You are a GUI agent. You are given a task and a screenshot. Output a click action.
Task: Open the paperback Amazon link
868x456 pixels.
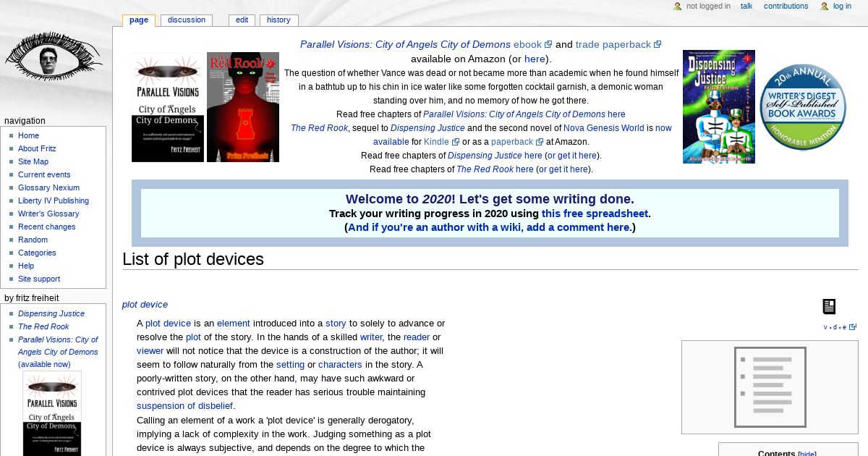[x=517, y=142]
